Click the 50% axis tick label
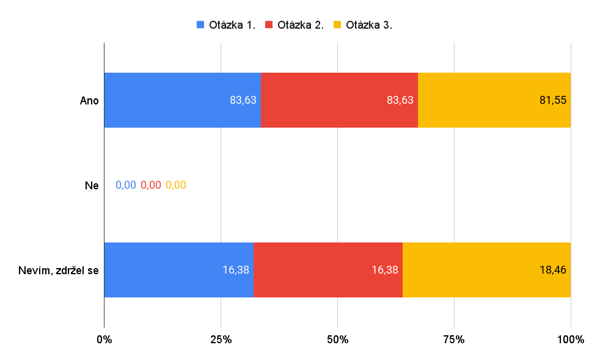This screenshot has width=589, height=364. tap(337, 340)
